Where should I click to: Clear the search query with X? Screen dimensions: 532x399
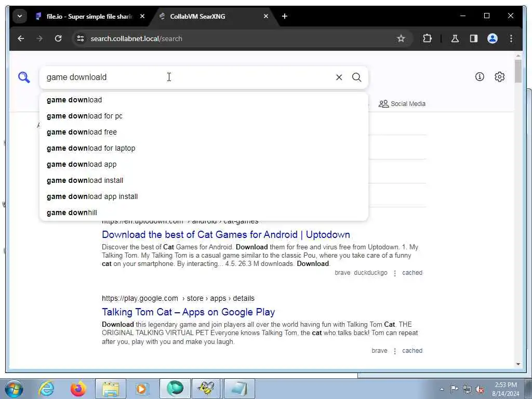339,77
